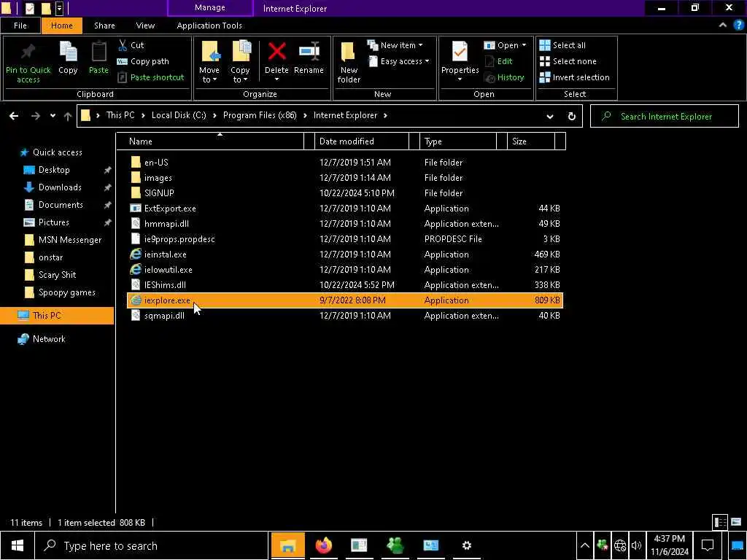The height and width of the screenshot is (560, 747).
Task: Click the Manage contextual tab
Action: coord(210,8)
